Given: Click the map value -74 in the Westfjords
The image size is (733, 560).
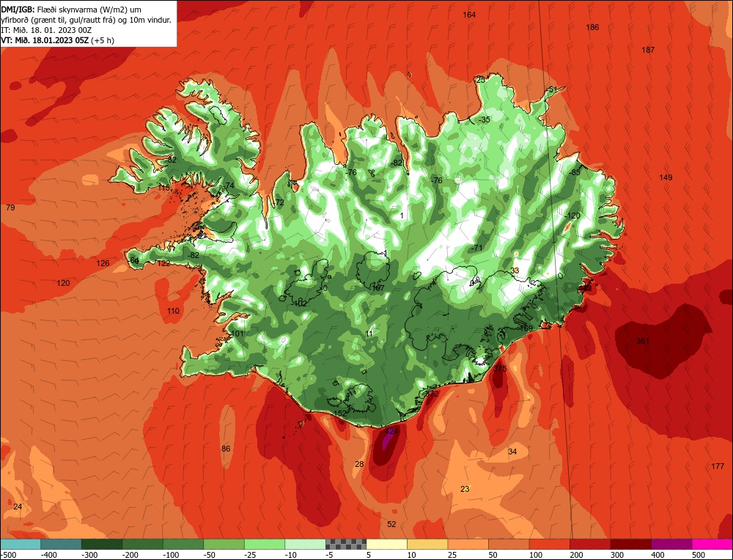Looking at the screenshot, I should pyautogui.click(x=229, y=185).
